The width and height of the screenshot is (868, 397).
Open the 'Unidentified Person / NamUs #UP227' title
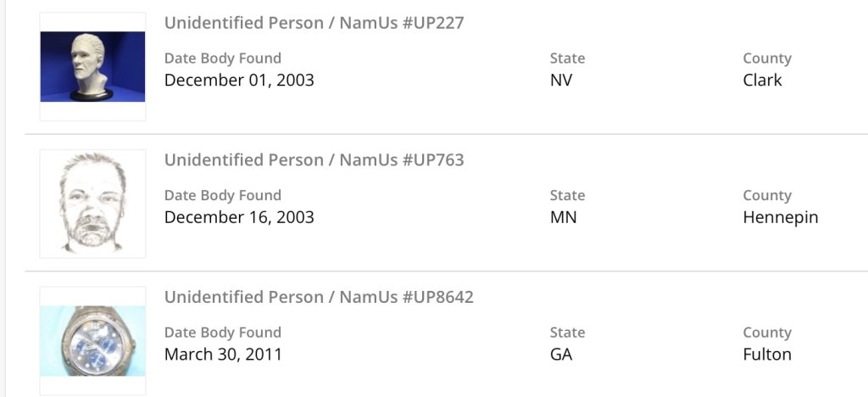tap(314, 23)
